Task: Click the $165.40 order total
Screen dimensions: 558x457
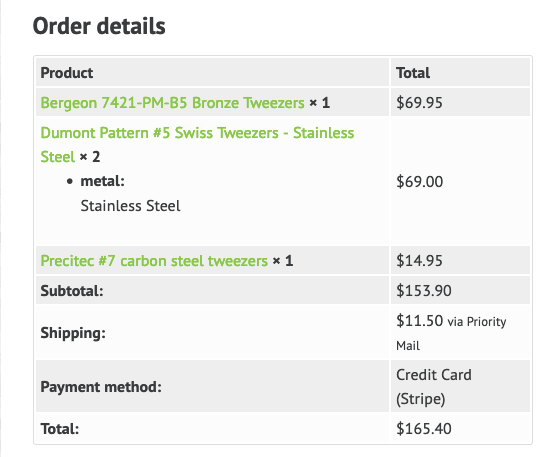Action: 424,429
